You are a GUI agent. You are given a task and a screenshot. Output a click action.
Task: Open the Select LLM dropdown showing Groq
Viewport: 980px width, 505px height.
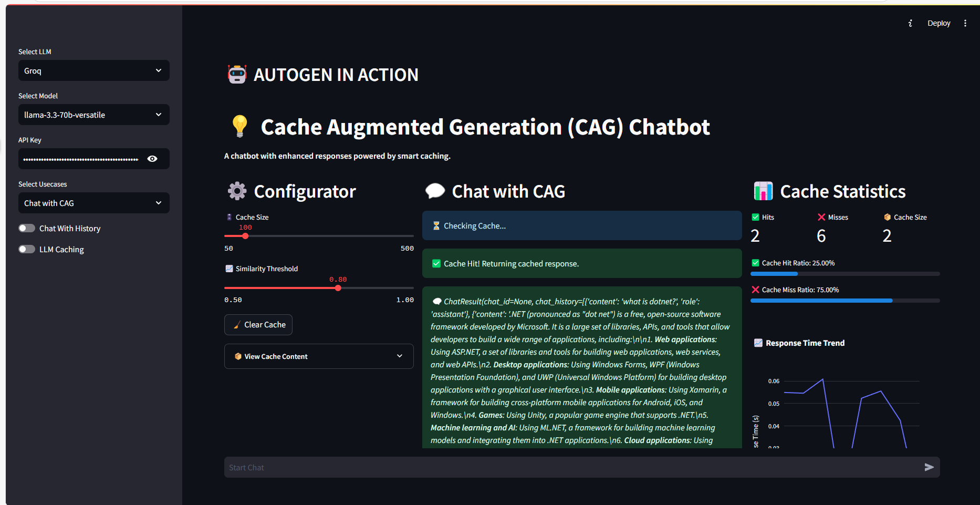point(93,70)
